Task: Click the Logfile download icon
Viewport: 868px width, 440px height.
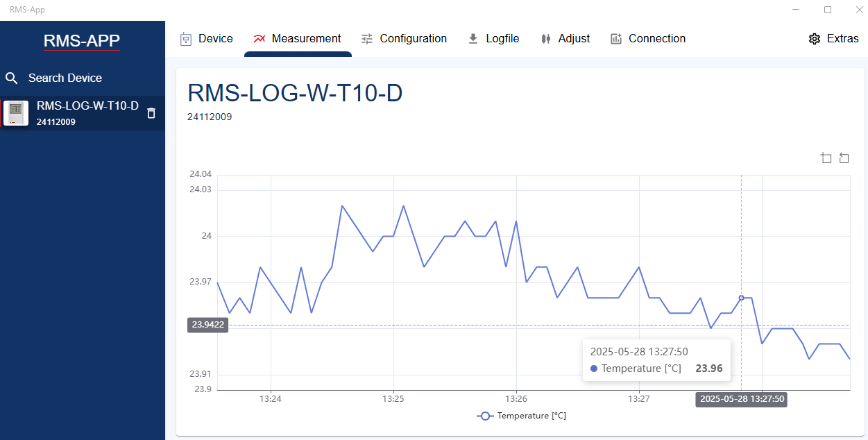Action: (473, 39)
